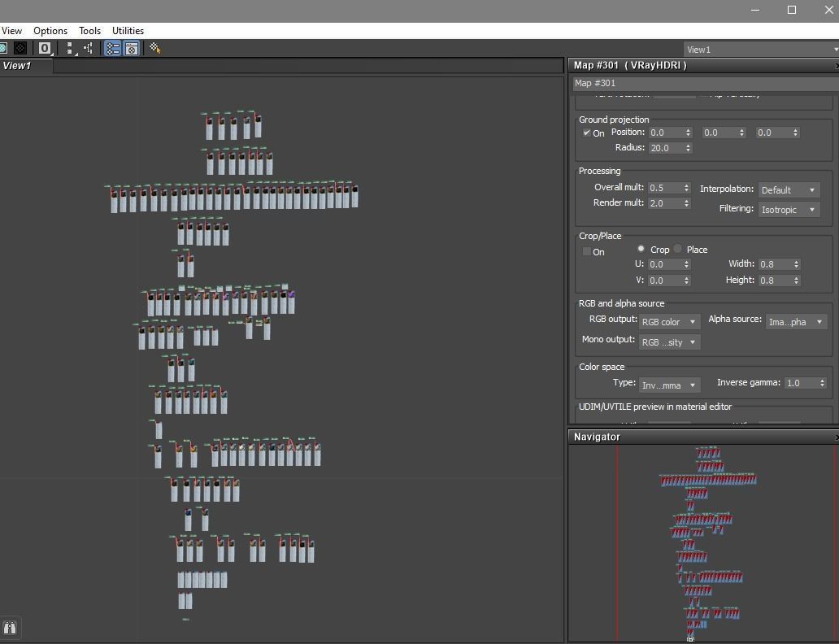Click the Navigator panel title bar
This screenshot has width=839, height=644.
click(x=703, y=437)
